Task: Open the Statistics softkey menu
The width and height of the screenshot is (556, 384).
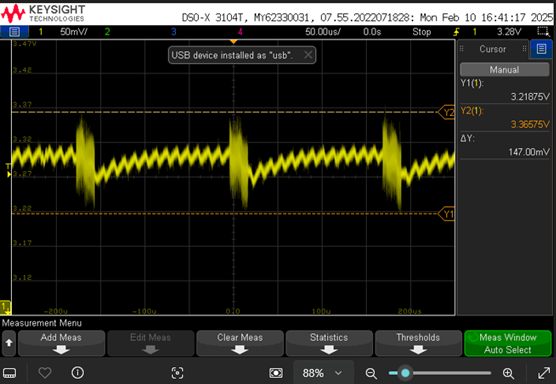Action: [x=329, y=343]
